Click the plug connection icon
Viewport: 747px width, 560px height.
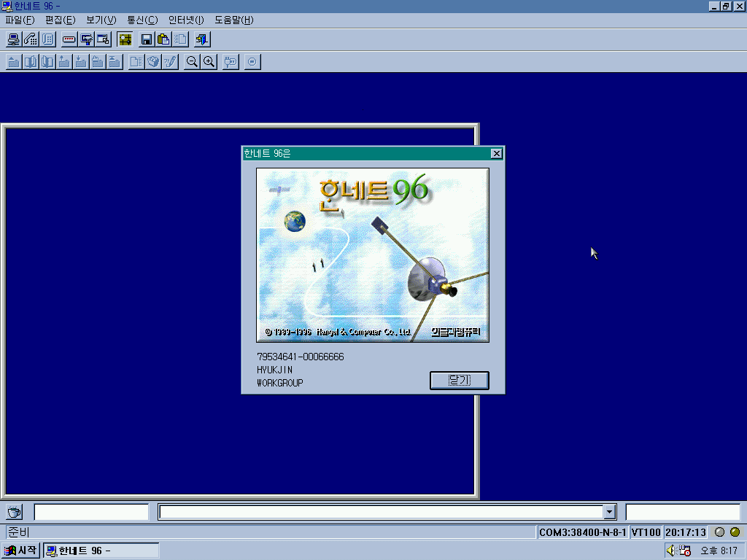[x=231, y=62]
